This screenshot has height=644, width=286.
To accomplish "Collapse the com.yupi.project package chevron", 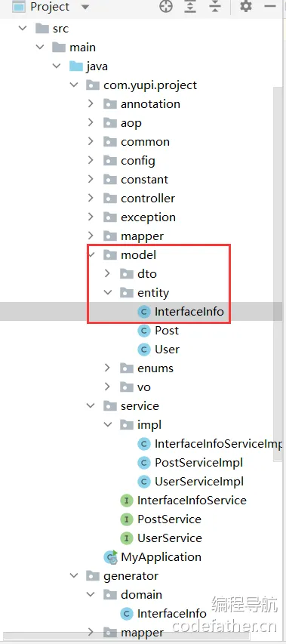I will (74, 85).
